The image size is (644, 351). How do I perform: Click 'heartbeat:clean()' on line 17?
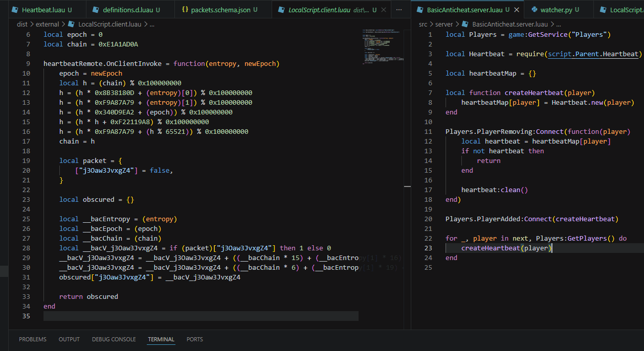[x=495, y=190]
